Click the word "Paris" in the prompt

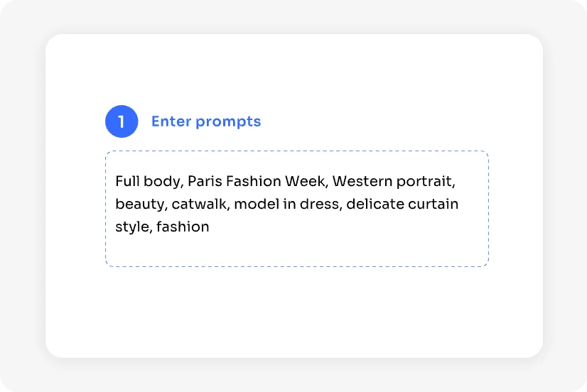click(205, 181)
